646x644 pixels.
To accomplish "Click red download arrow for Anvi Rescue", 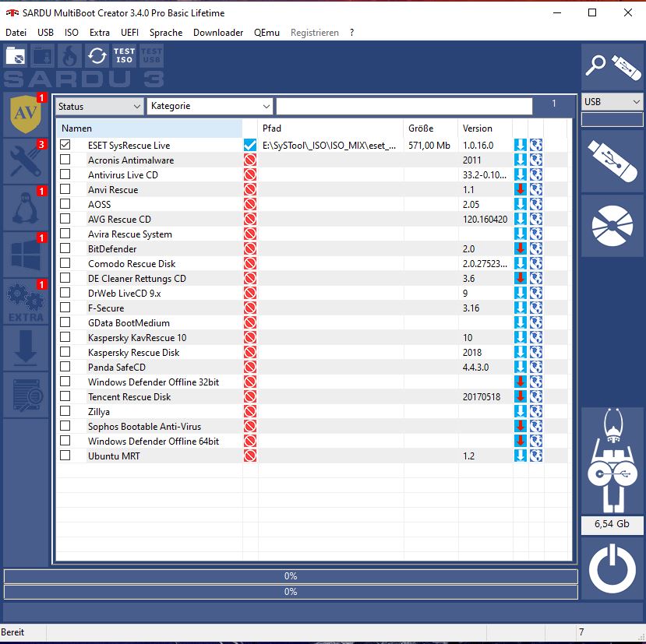I will pos(521,189).
